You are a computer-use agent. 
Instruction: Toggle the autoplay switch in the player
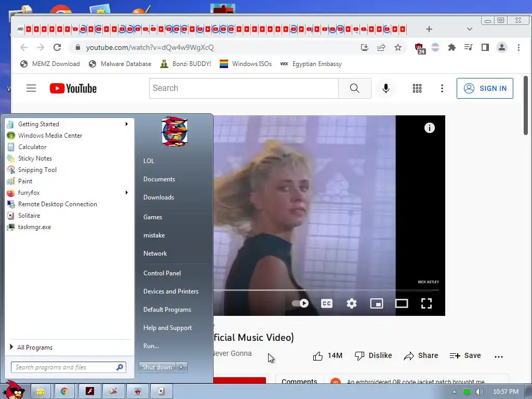pyautogui.click(x=300, y=303)
